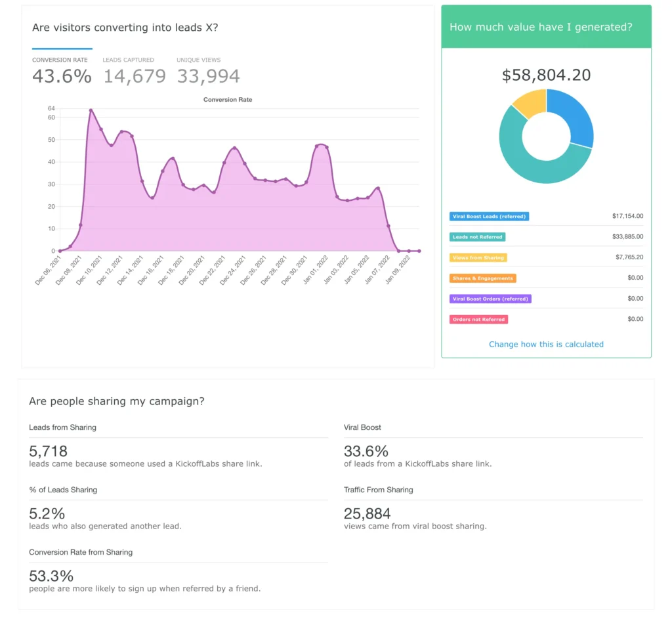
Task: Select the $58,804.20 total value figure
Action: click(x=546, y=75)
